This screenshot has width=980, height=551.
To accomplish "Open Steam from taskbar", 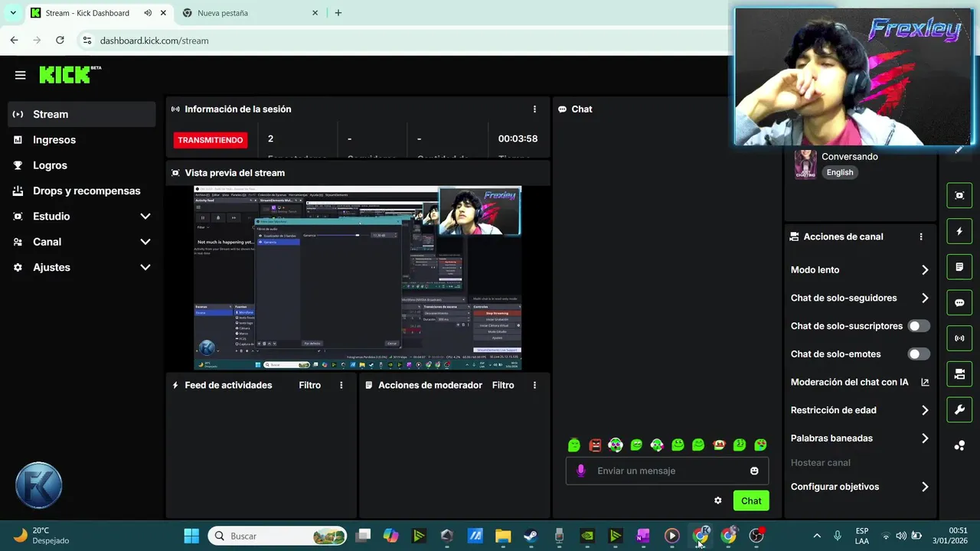I will [531, 536].
